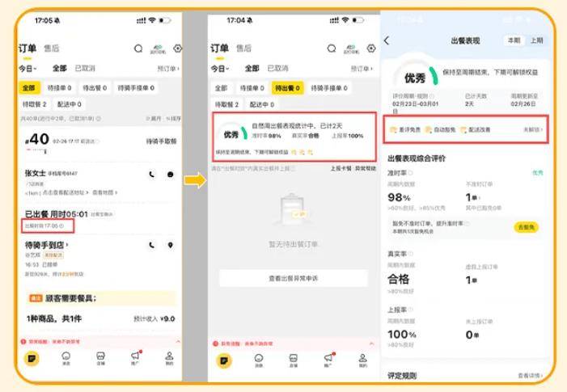
Task: Tap yellow orders icon in left phone's bottom bar
Action: click(31, 358)
